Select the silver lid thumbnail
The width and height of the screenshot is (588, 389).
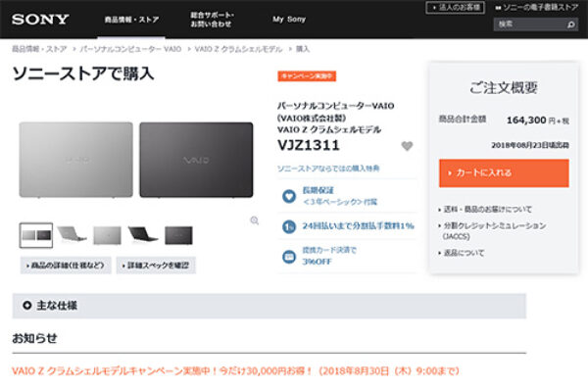tap(107, 235)
